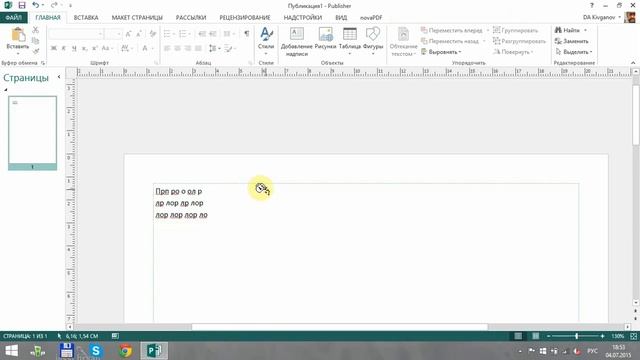Click Заменить replace icon
The height and width of the screenshot is (360, 640).
[558, 41]
